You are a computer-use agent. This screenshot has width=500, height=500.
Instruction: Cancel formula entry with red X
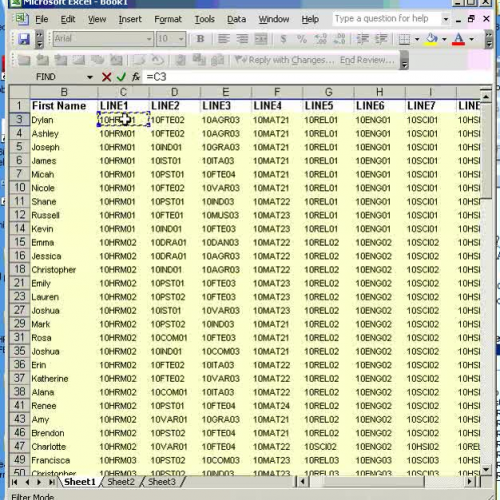tap(106, 77)
